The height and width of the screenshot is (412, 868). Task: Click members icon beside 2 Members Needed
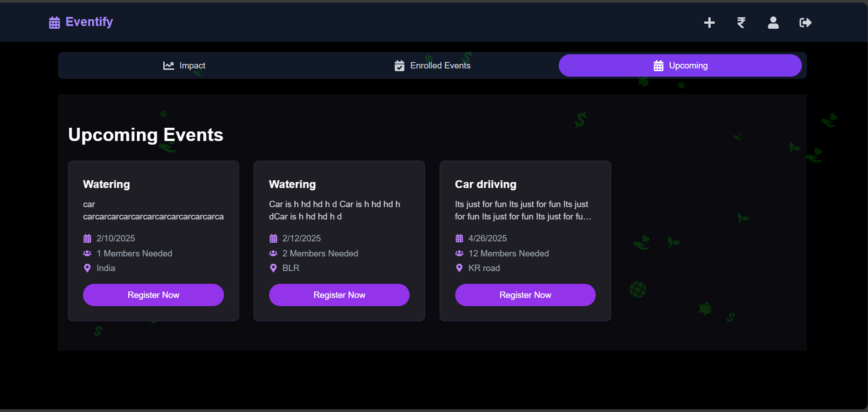click(x=273, y=253)
